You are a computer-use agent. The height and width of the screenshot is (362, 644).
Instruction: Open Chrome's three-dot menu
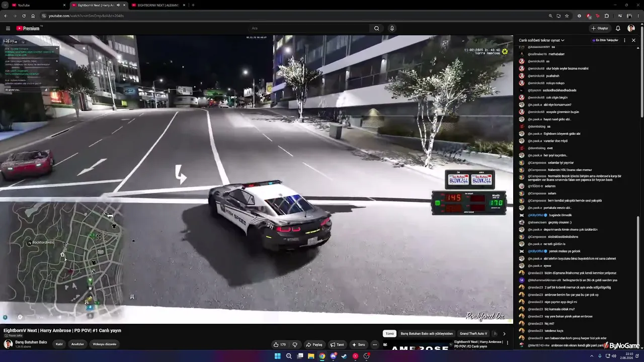pos(638,16)
